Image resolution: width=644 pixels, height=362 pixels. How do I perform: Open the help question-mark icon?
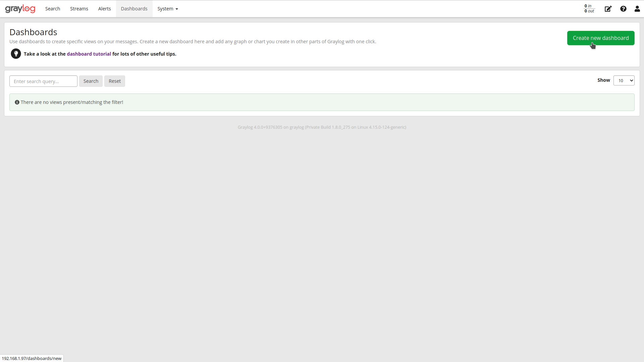(624, 9)
